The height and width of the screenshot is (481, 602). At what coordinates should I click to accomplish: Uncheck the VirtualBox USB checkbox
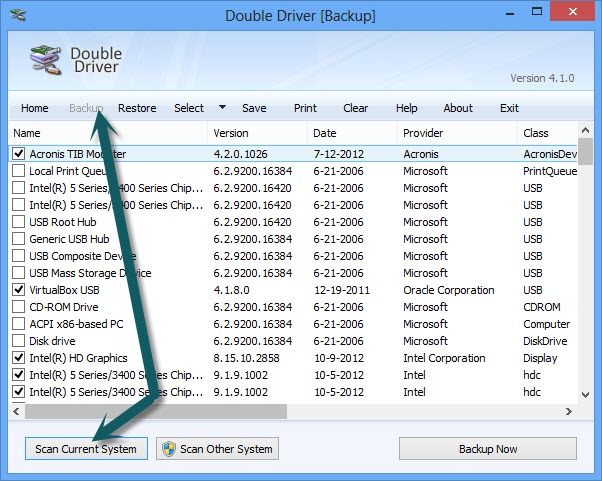point(18,289)
